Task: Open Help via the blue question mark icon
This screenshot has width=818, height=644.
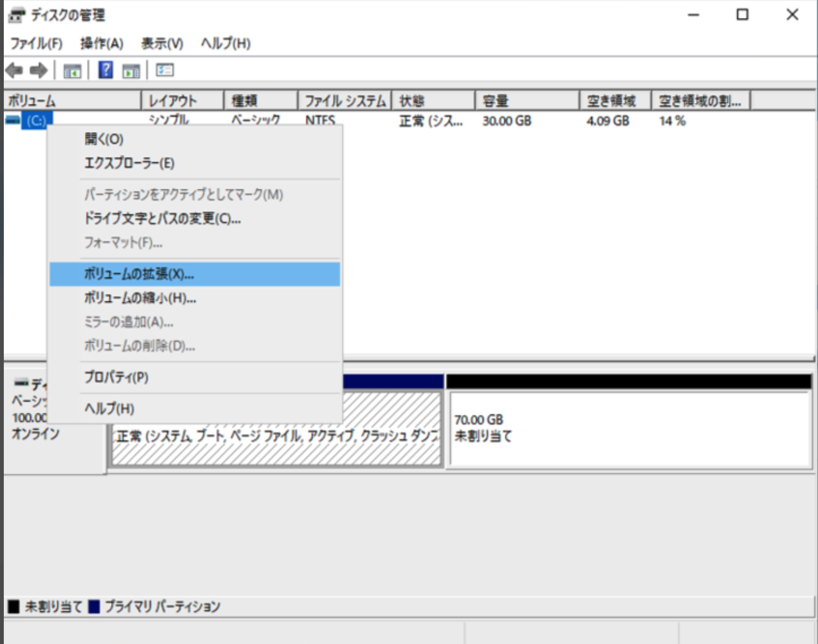Action: [105, 69]
